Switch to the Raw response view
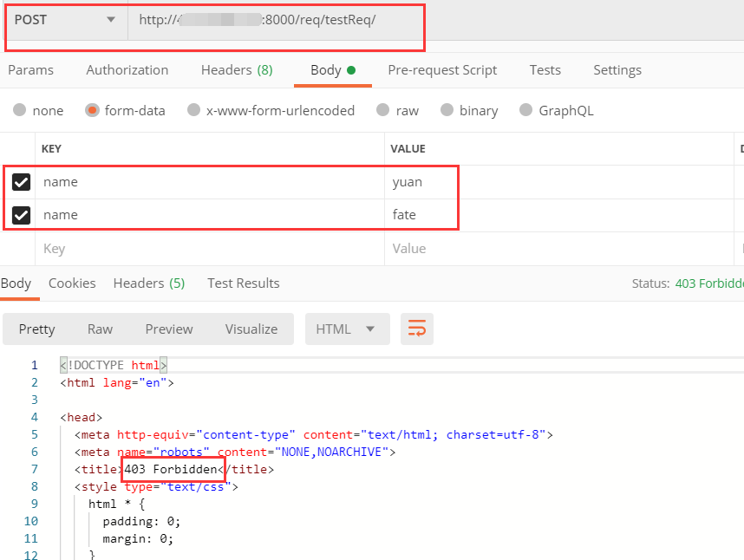 pos(100,329)
